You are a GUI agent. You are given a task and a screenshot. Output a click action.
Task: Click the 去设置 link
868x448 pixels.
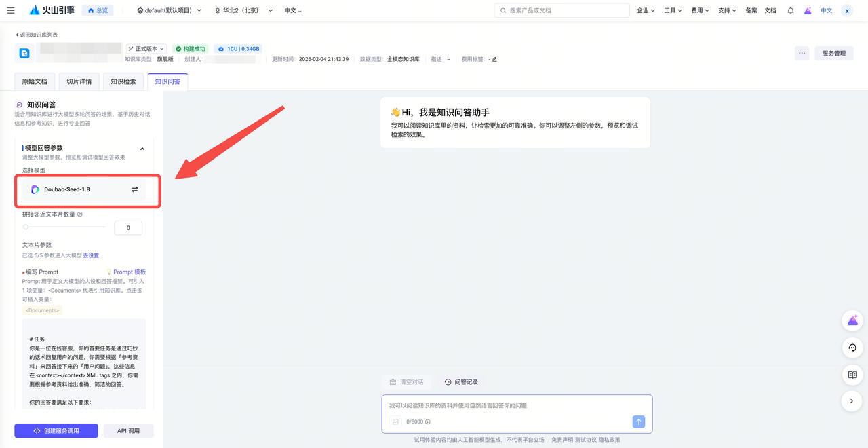click(x=91, y=256)
